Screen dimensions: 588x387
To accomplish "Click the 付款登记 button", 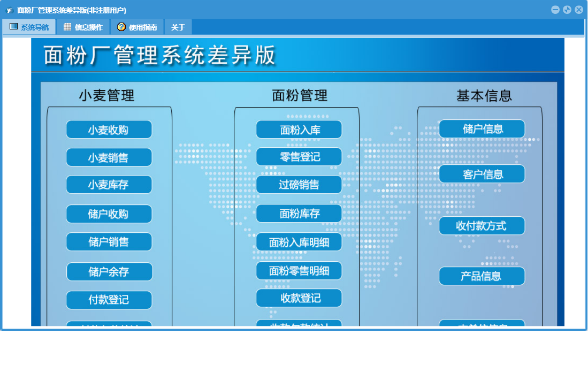I will coord(109,300).
